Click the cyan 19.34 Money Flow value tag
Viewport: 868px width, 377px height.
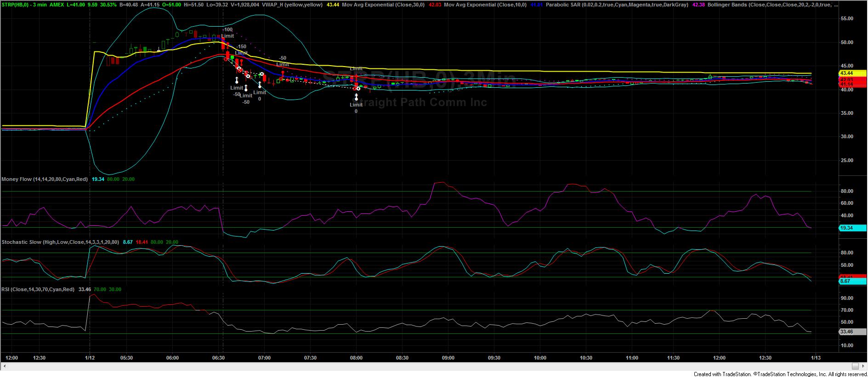[846, 228]
